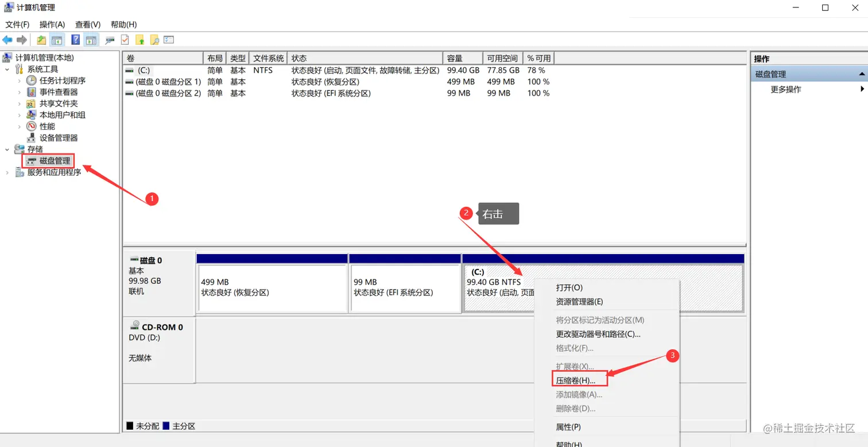Sort by the 容量 column header
The width and height of the screenshot is (868, 447).
pyautogui.click(x=463, y=58)
